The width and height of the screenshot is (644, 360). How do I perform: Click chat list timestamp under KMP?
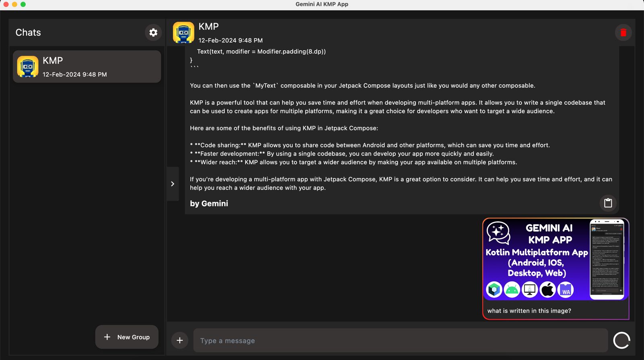75,74
